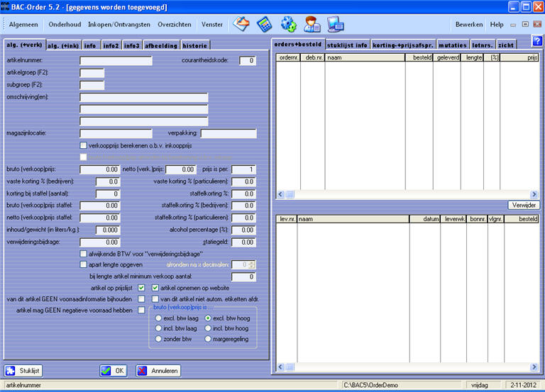Image resolution: width=545 pixels, height=392 pixels.
Task: Click the eraser/notepad toolbar icon
Action: [x=241, y=24]
